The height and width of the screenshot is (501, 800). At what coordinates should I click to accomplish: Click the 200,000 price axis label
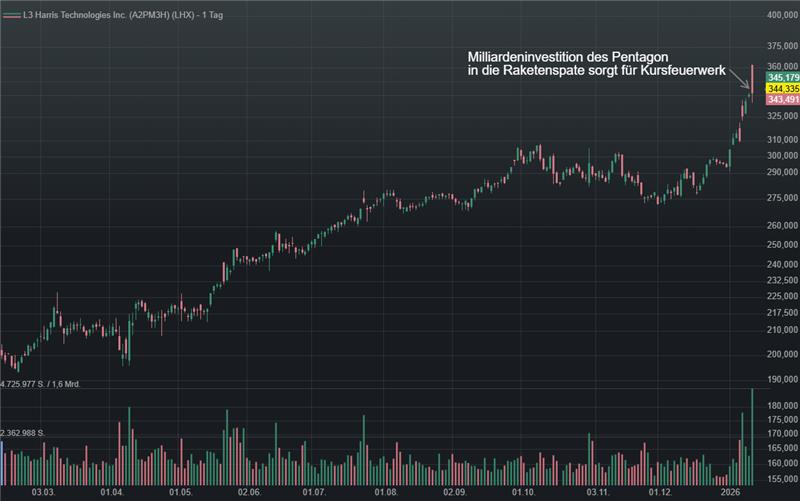pyautogui.click(x=783, y=354)
